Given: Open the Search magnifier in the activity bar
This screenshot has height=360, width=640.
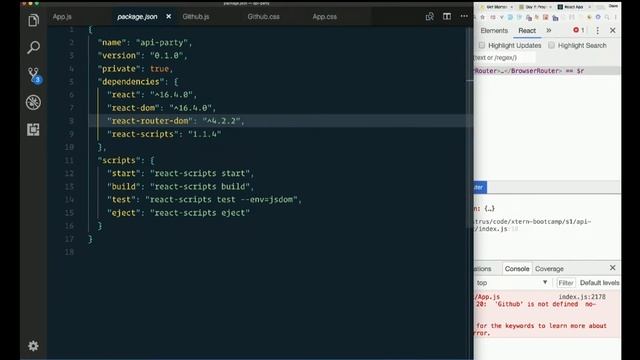Looking at the screenshot, I should click(x=33, y=47).
